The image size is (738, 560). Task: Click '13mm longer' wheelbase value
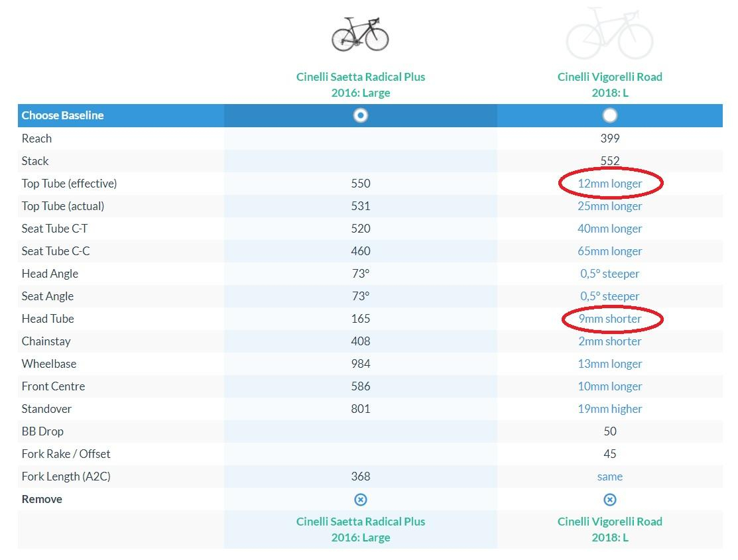pyautogui.click(x=609, y=364)
